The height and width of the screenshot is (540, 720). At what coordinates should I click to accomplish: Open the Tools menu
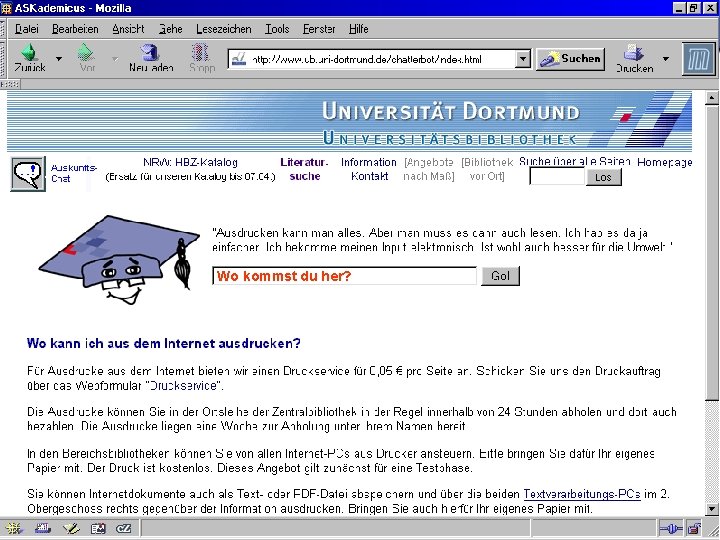click(x=277, y=29)
